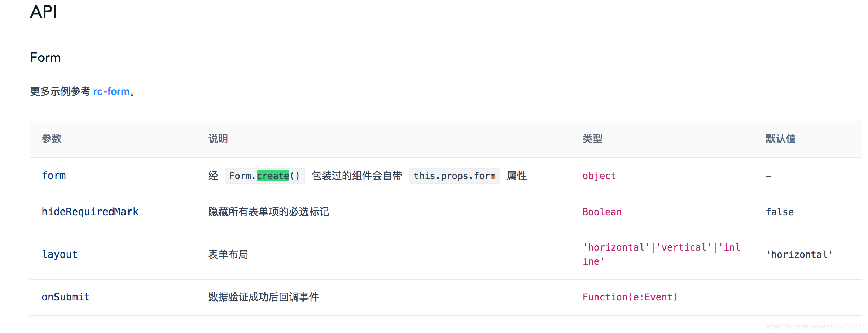Click the 参数 column header
868x333 pixels.
pos(52,139)
